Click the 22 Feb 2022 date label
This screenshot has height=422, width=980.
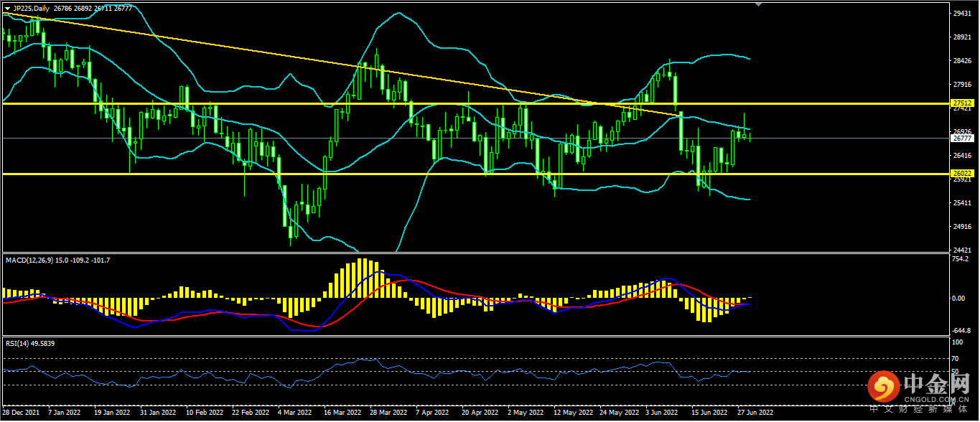[x=250, y=413]
